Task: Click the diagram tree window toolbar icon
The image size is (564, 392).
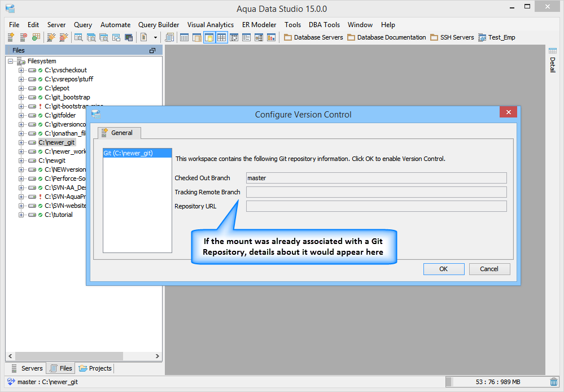Action: (259, 37)
